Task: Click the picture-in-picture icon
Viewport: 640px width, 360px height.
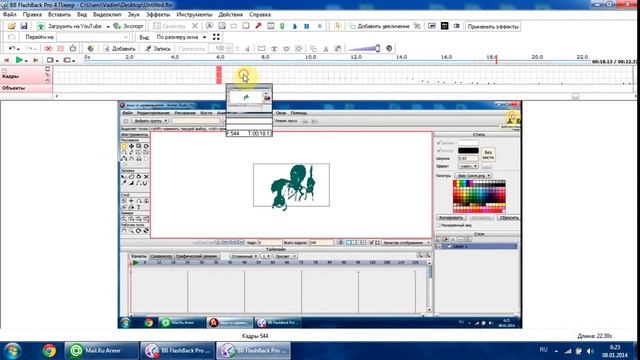Action: (432, 26)
